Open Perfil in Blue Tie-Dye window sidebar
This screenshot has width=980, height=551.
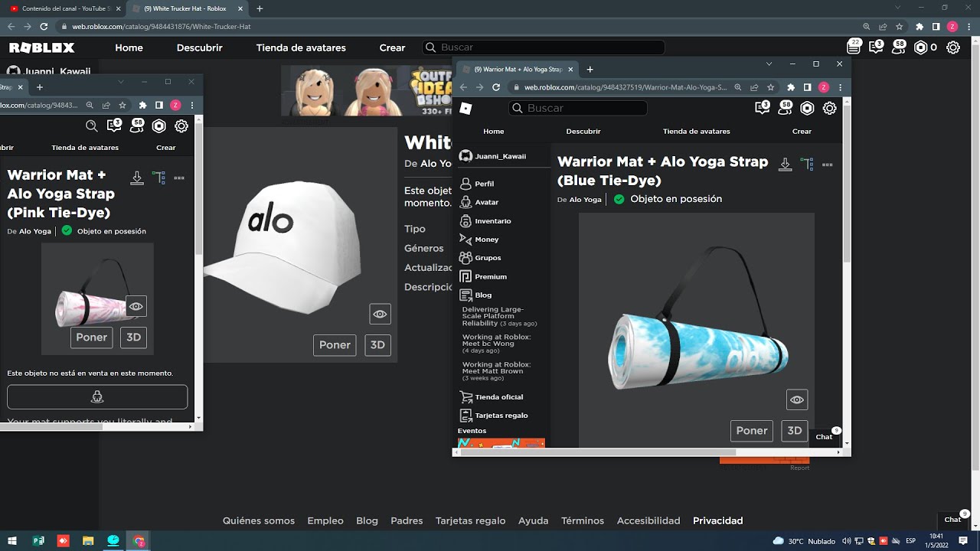pos(476,184)
